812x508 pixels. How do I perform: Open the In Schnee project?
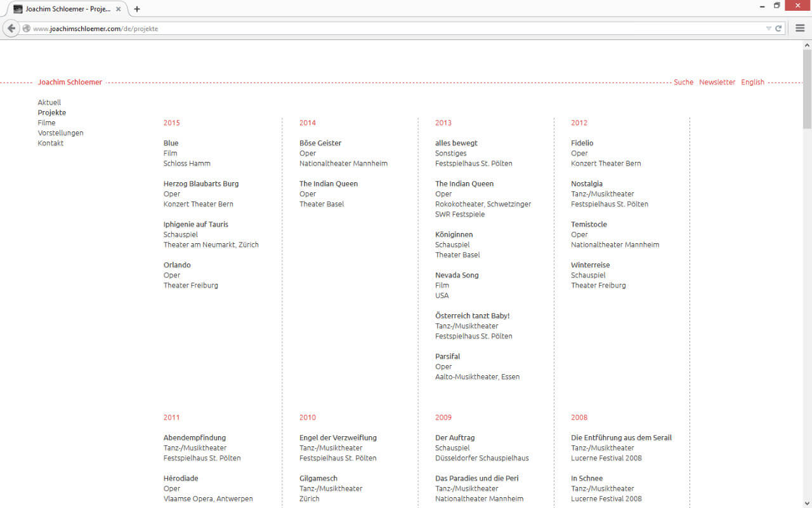pos(587,478)
